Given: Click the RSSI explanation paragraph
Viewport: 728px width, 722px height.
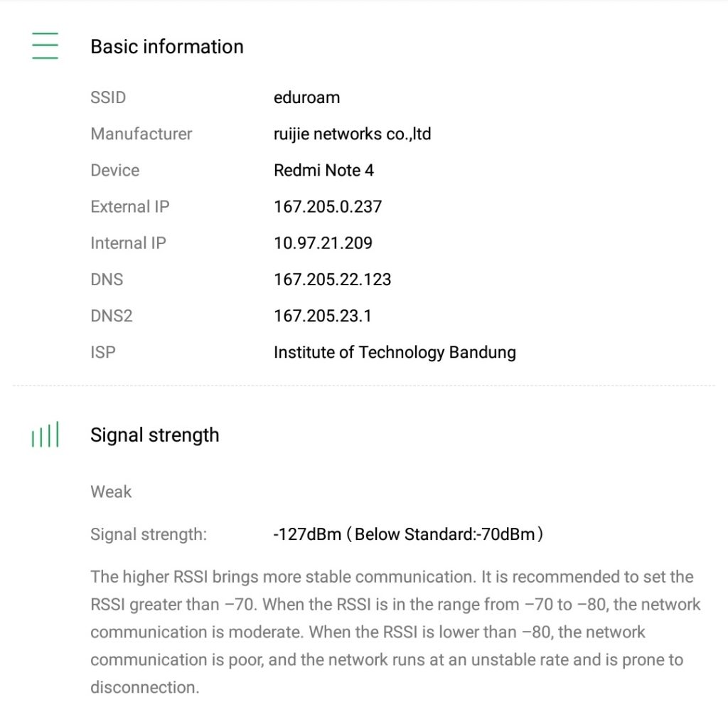Looking at the screenshot, I should [x=395, y=632].
